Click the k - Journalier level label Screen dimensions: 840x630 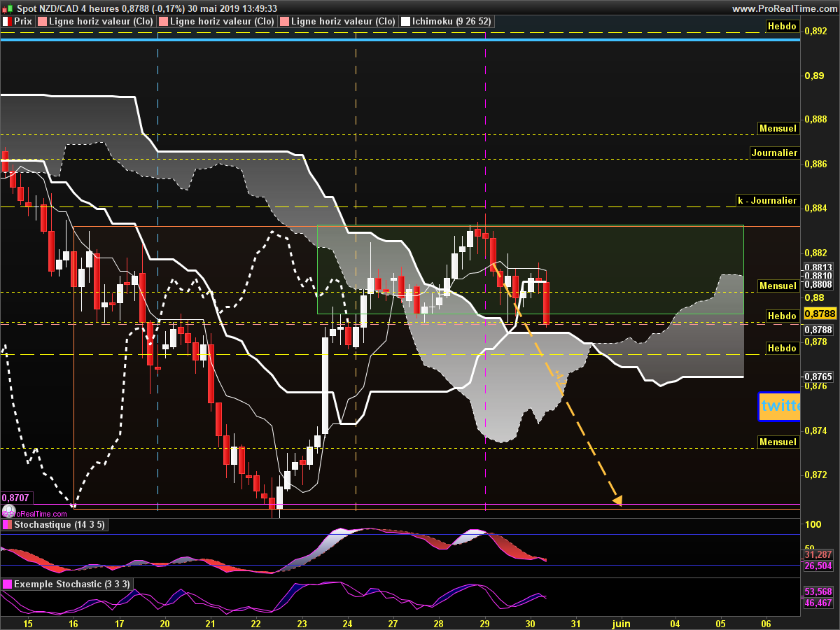point(767,200)
